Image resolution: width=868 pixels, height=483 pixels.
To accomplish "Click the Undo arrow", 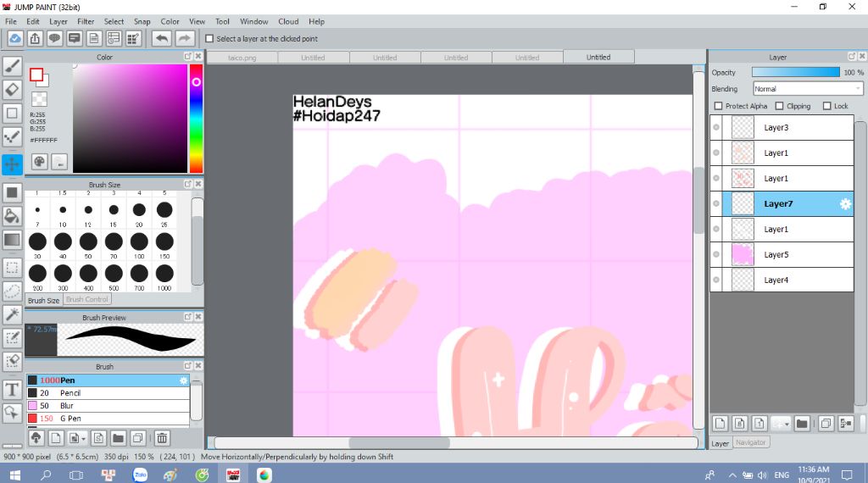I will (162, 39).
